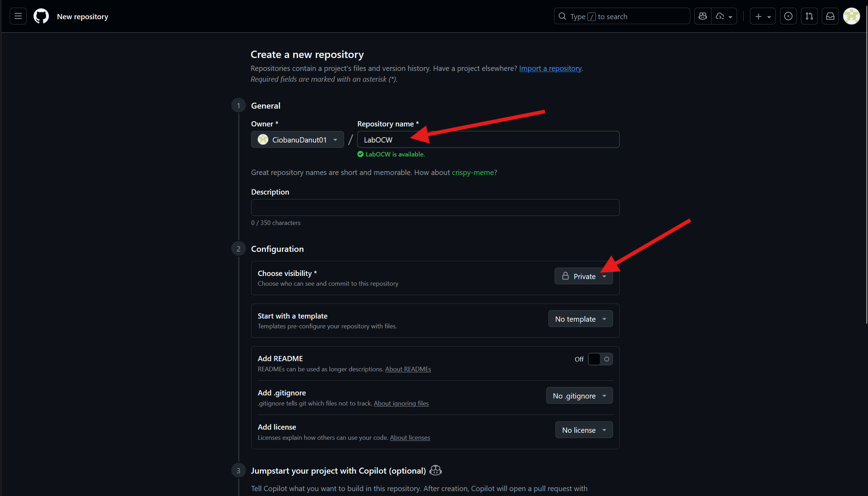Use the crispy-meme name suggestion
Image resolution: width=868 pixels, height=496 pixels.
[473, 173]
